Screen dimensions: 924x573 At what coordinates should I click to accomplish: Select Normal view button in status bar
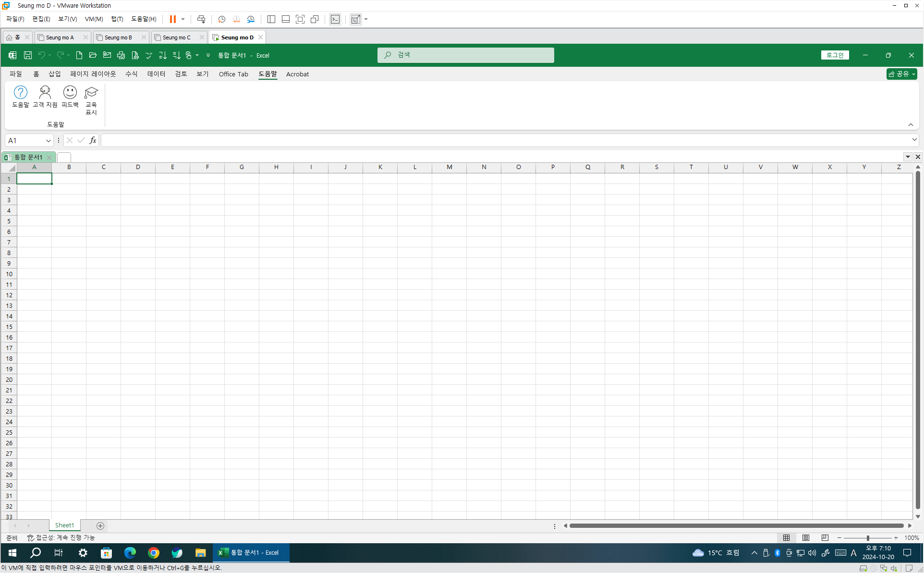point(787,538)
